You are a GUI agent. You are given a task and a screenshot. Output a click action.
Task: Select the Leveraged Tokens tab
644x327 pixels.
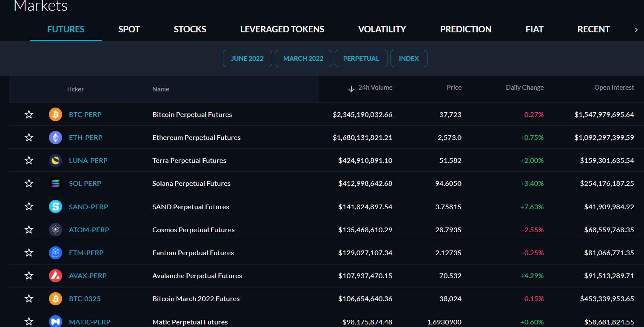[x=282, y=29]
